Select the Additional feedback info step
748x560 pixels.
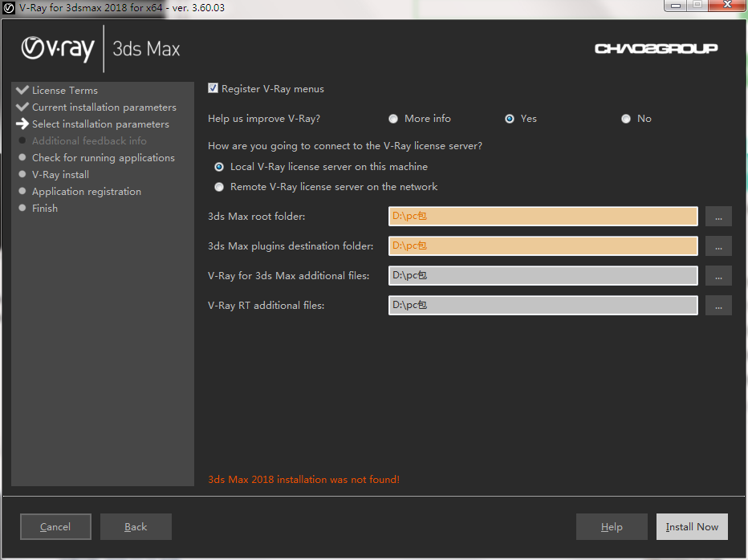point(89,140)
